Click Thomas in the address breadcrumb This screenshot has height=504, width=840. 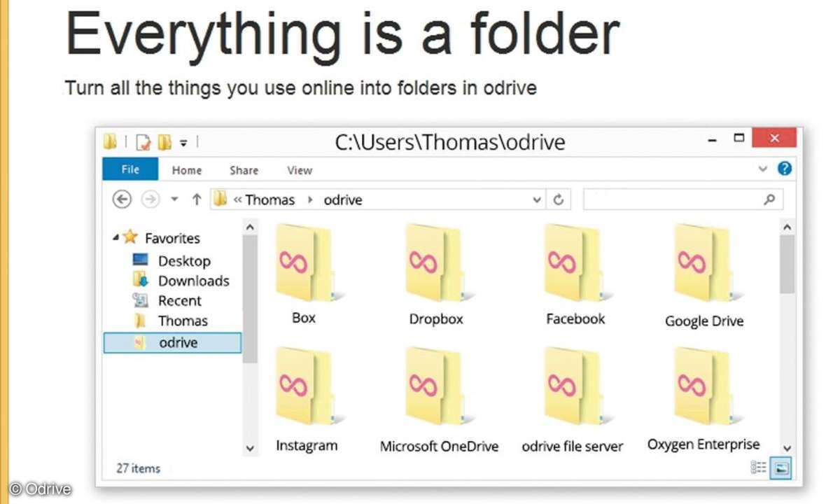point(270,200)
